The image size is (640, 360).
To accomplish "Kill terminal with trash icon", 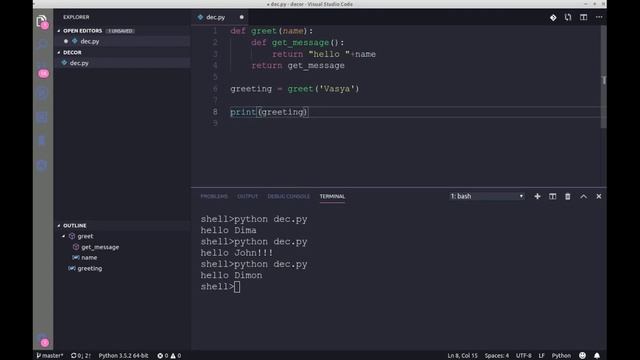I will pos(567,196).
